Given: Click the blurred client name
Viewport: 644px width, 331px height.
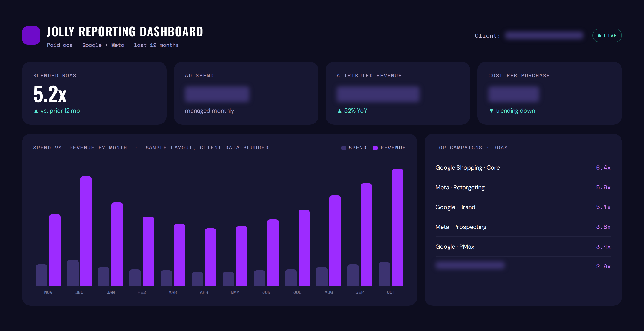Looking at the screenshot, I should click(544, 35).
